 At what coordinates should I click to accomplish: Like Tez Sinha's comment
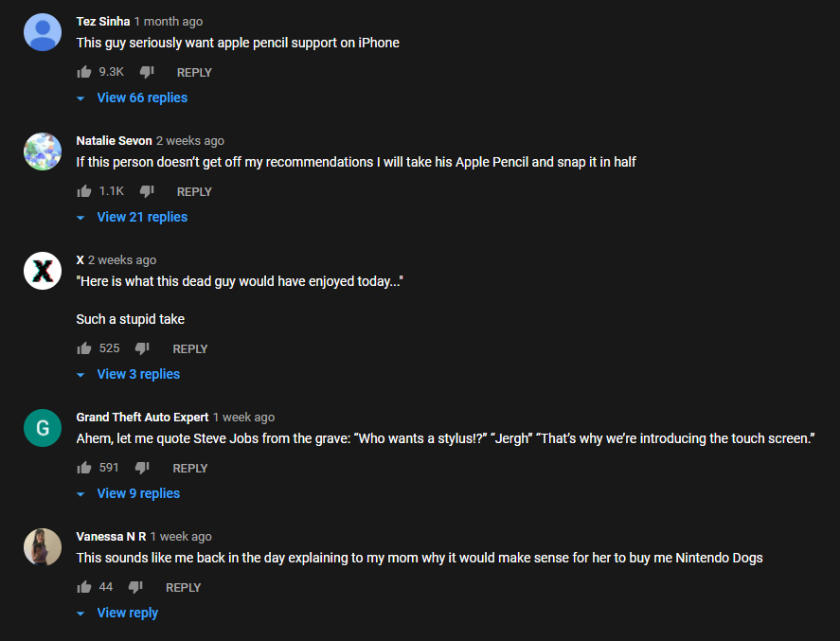click(x=84, y=72)
